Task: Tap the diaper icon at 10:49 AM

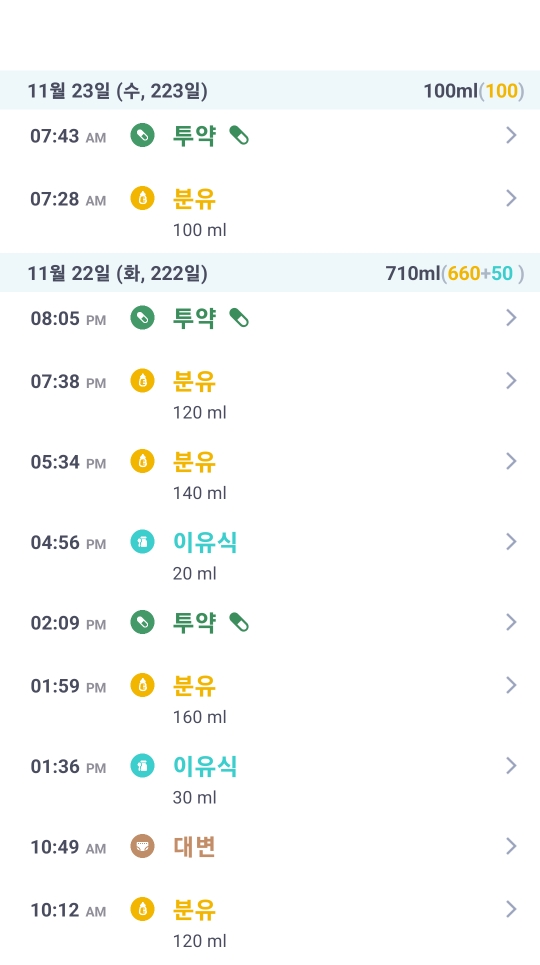Action: click(142, 846)
